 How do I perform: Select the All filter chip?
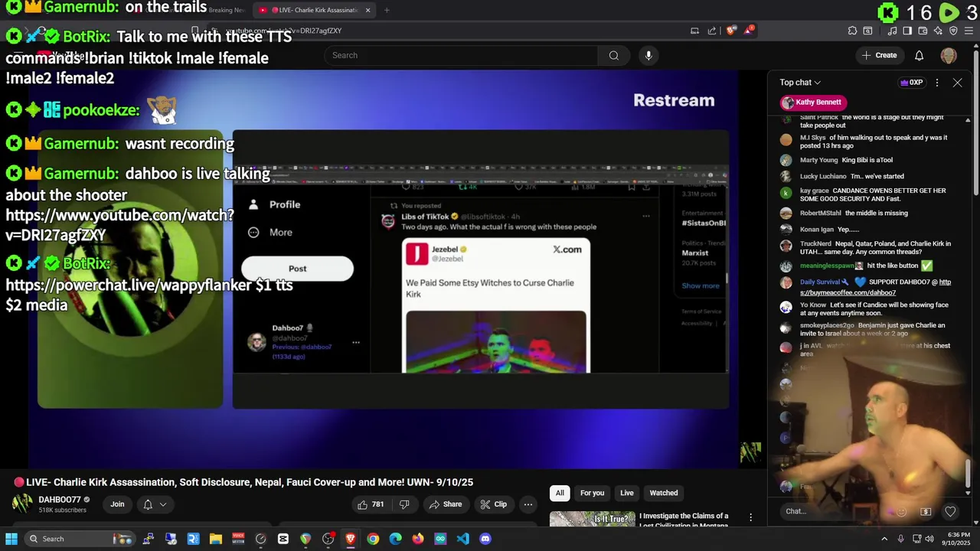(x=560, y=493)
